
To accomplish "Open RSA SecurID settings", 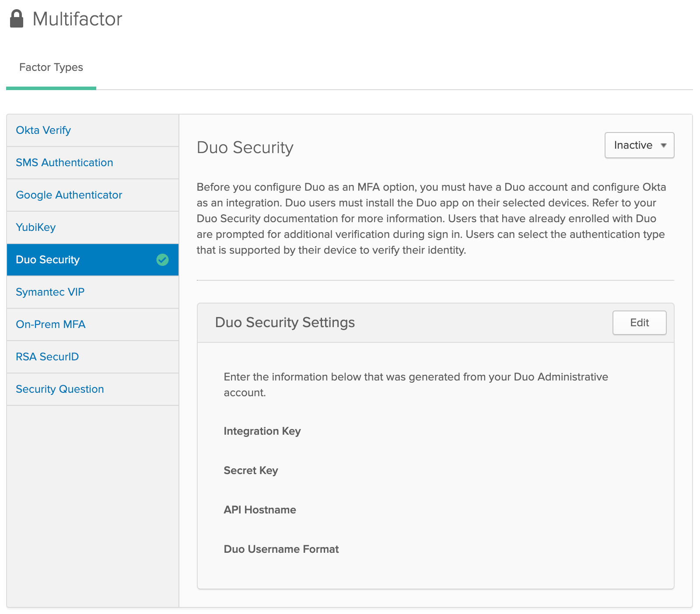I will 47,356.
